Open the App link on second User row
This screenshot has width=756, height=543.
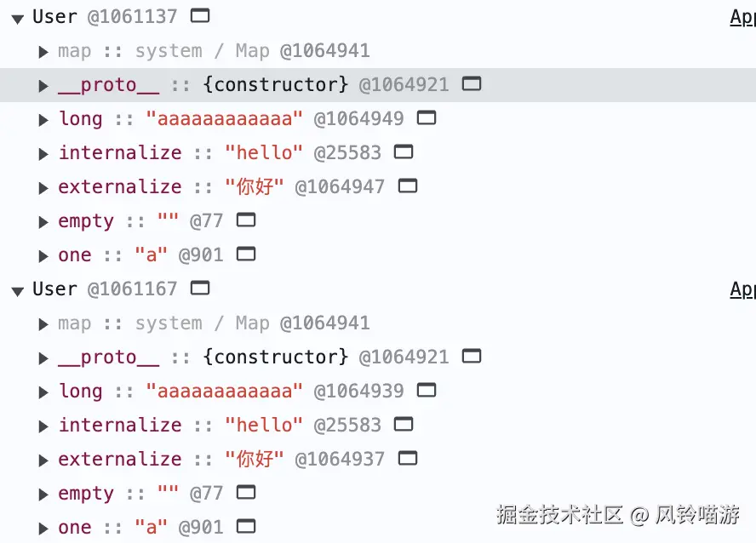pyautogui.click(x=742, y=289)
